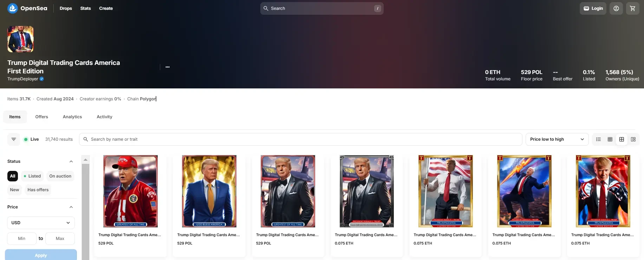
Task: Switch to mosaic layout view
Action: pyautogui.click(x=633, y=139)
